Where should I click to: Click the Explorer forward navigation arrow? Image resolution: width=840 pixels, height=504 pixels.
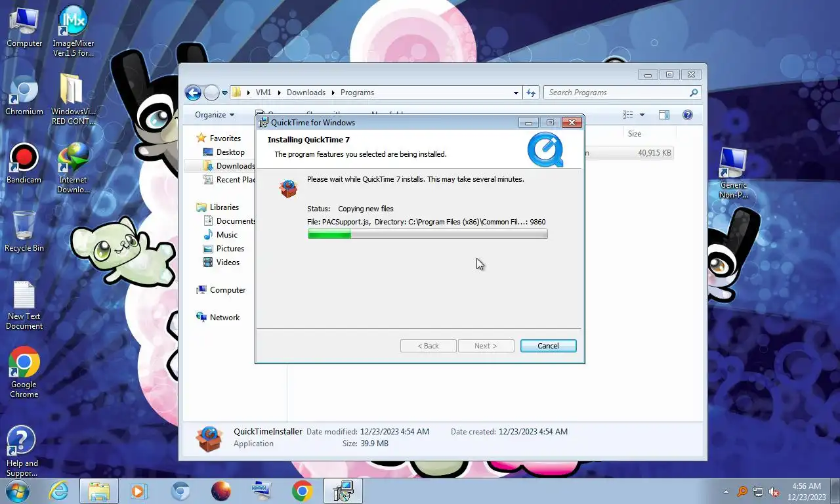[211, 93]
